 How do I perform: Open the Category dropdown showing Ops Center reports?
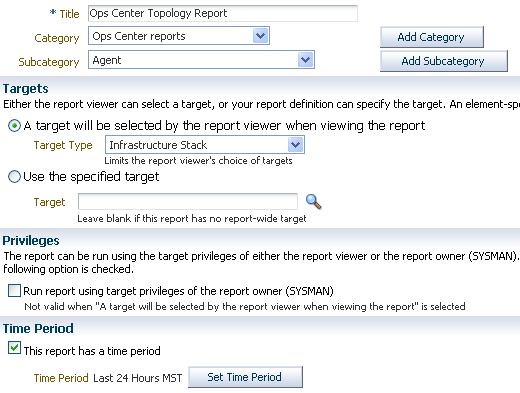(x=179, y=36)
